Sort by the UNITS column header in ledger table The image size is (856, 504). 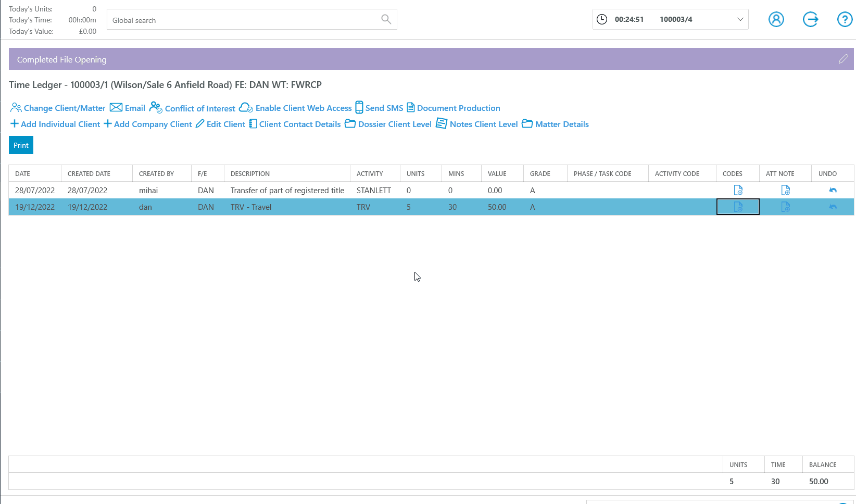click(421, 173)
